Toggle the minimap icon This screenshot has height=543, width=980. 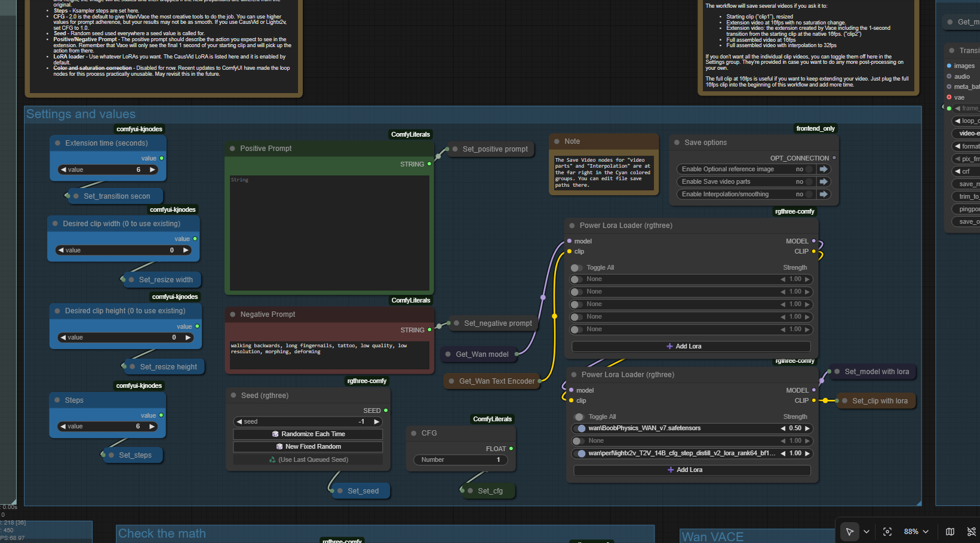(x=950, y=532)
